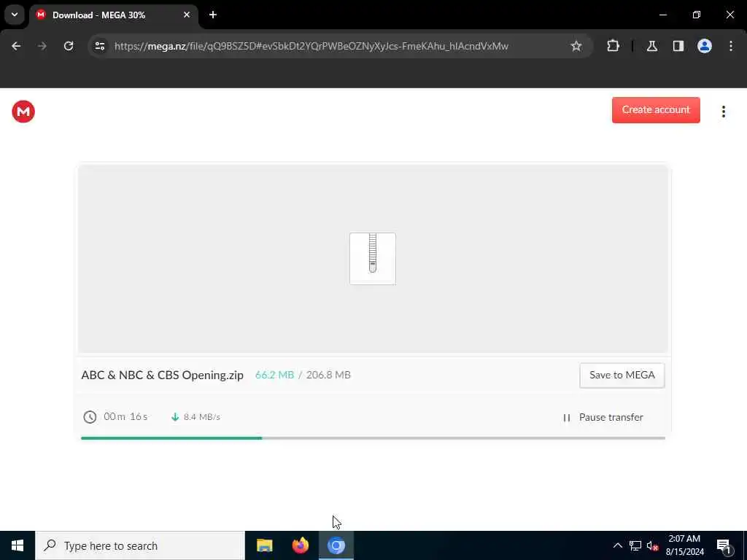Toggle the Chrome side panel
The width and height of the screenshot is (747, 560).
[678, 46]
